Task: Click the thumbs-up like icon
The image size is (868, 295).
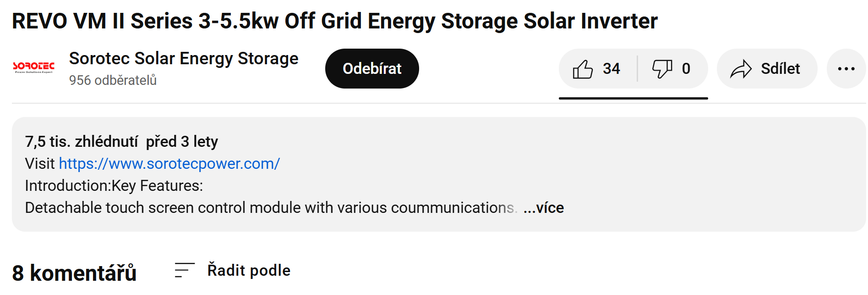Action: [x=583, y=69]
